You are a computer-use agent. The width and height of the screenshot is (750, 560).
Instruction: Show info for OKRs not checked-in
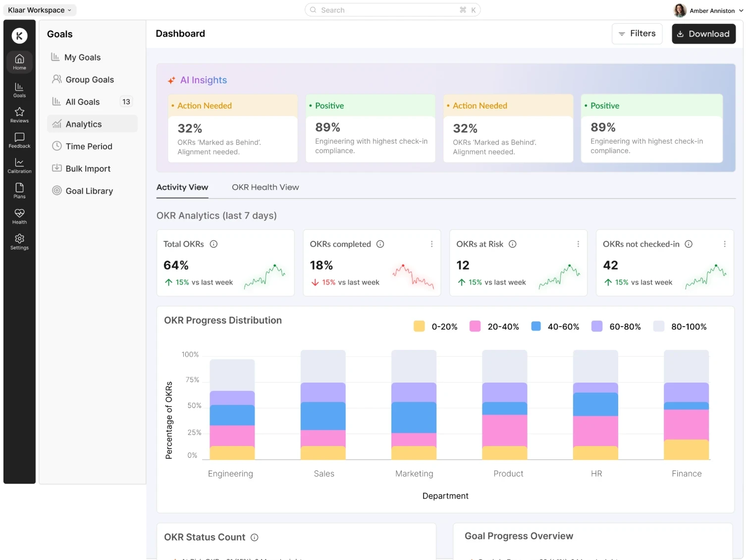point(689,244)
